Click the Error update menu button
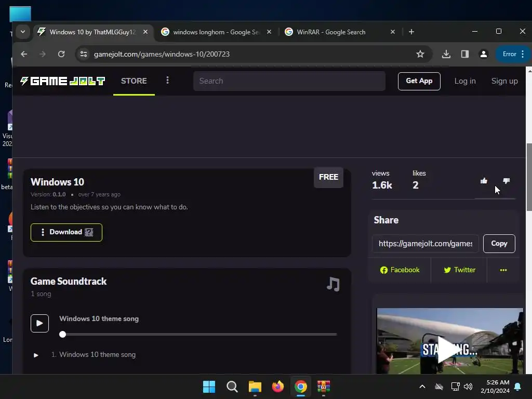 (x=513, y=54)
